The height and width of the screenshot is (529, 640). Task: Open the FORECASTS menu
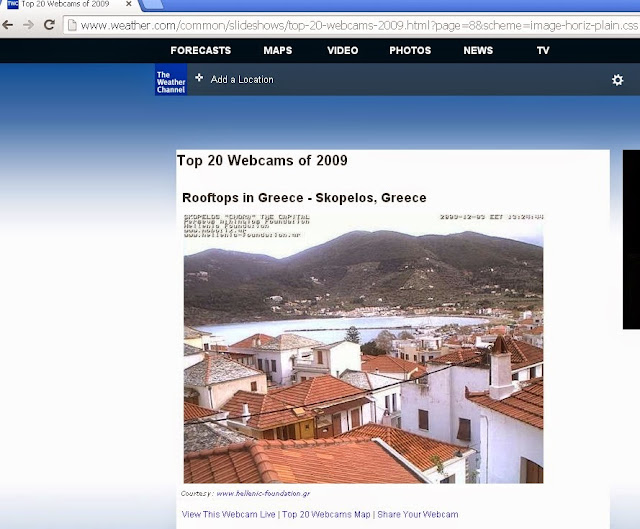[x=200, y=50]
